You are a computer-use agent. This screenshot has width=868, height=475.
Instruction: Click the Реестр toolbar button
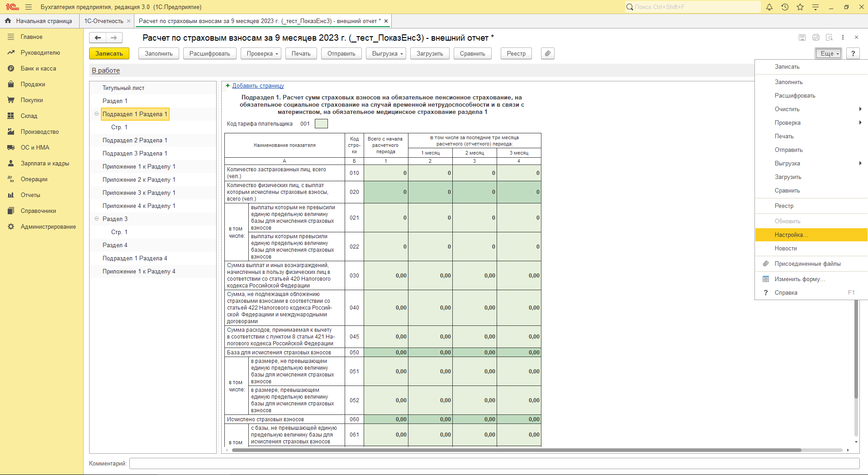[x=516, y=53]
